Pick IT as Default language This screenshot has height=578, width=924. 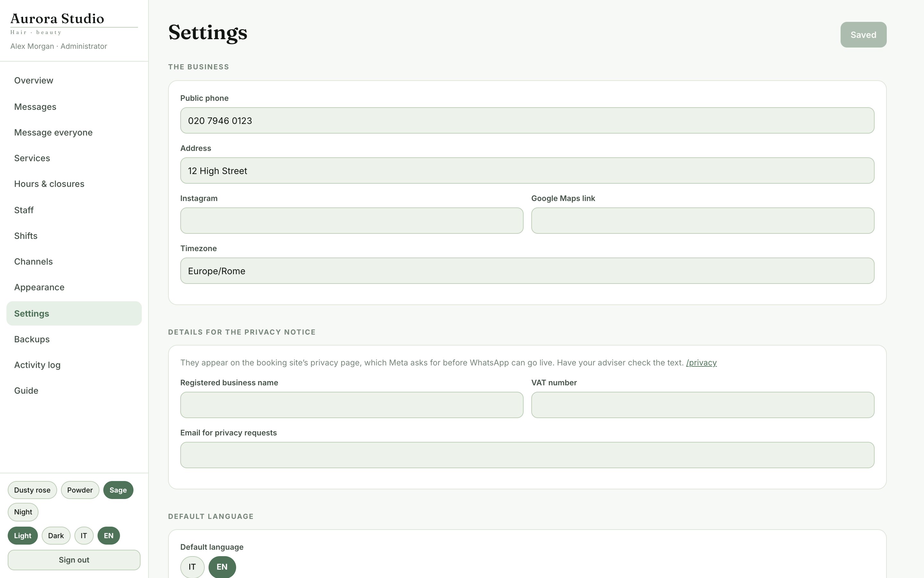[x=192, y=567]
